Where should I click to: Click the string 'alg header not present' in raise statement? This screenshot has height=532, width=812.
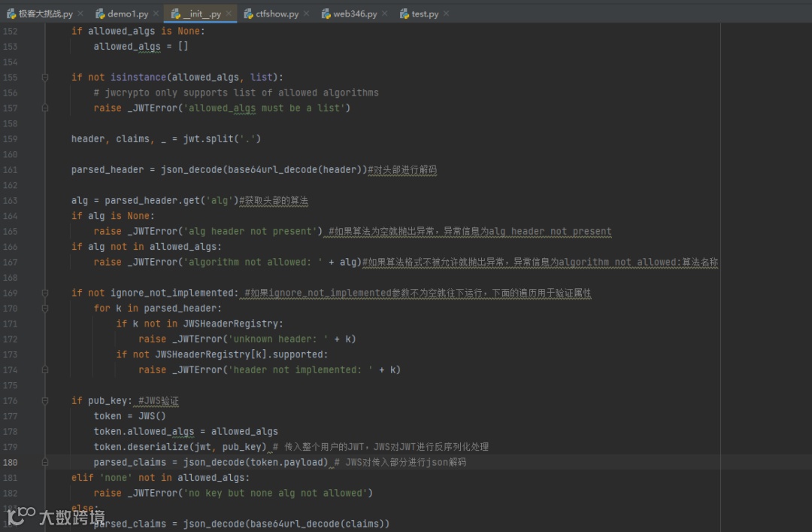(x=250, y=231)
